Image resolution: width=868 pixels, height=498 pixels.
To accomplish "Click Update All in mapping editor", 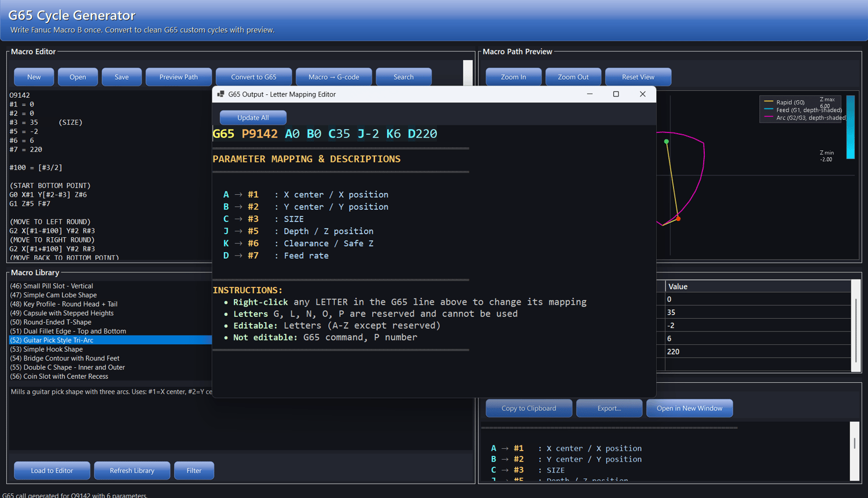I will (x=253, y=117).
